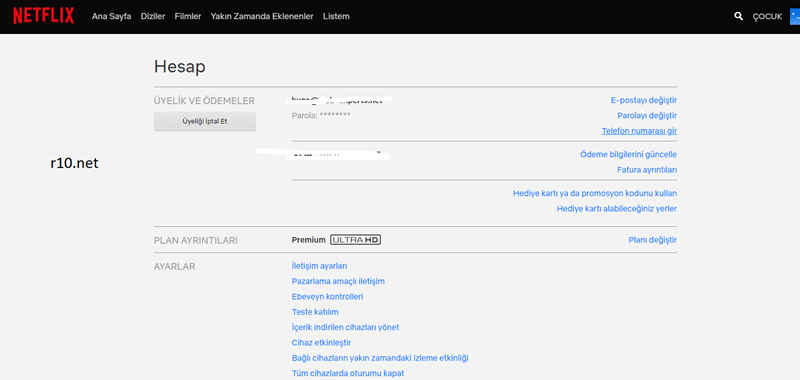Go to Ana Sayfa
800x380 pixels.
111,16
